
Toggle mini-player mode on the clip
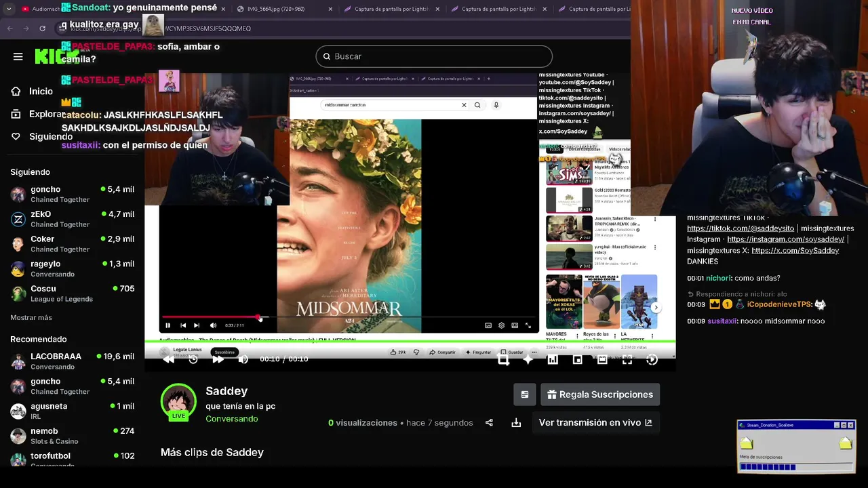(577, 360)
